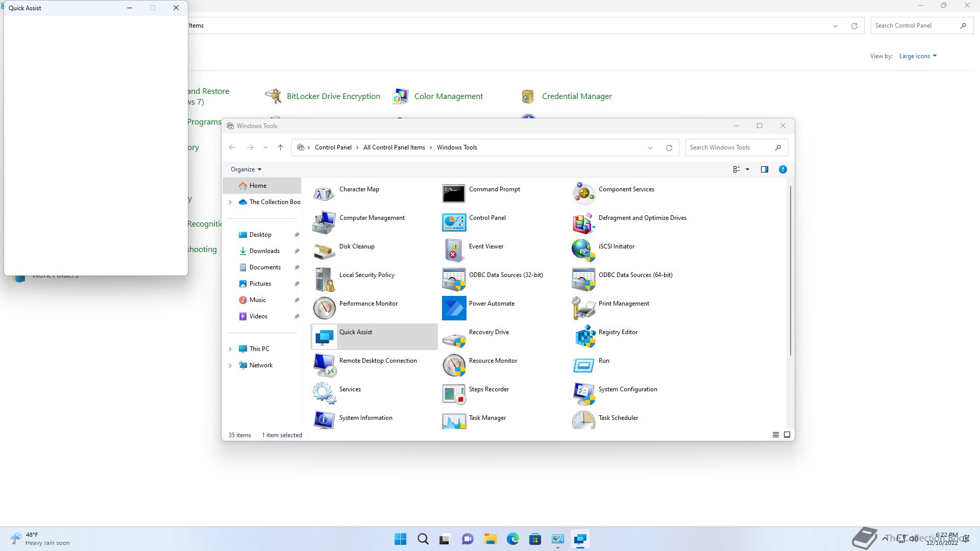Open the Character Map tool icon
This screenshot has width=980, height=551.
[324, 194]
